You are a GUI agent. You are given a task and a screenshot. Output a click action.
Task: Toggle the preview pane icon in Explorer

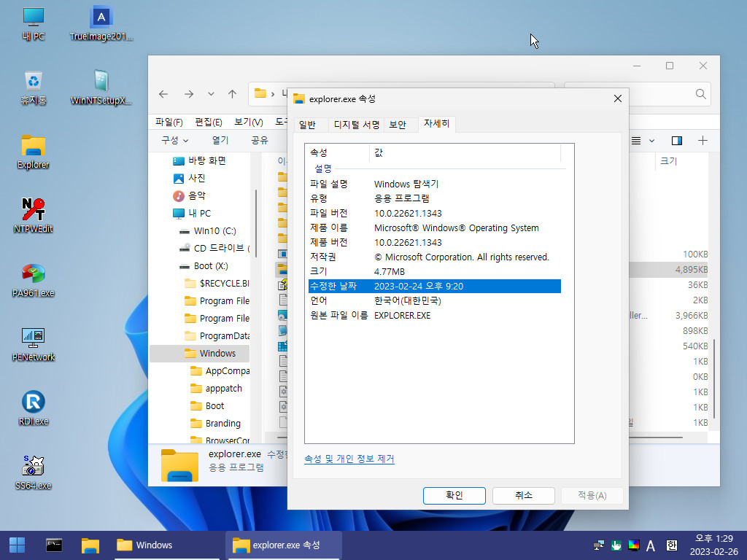[x=676, y=141]
